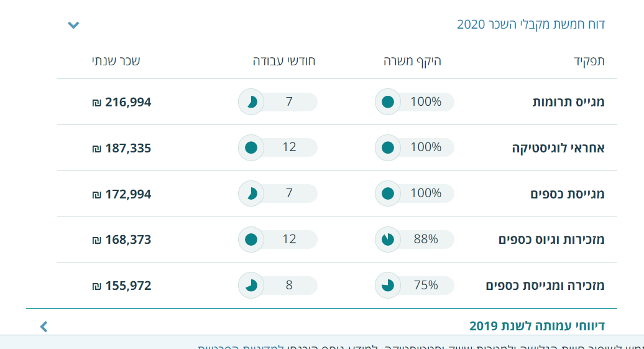This screenshot has width=644, height=349.
Task: Click the 216,994 annual salary amount
Action: tap(122, 102)
